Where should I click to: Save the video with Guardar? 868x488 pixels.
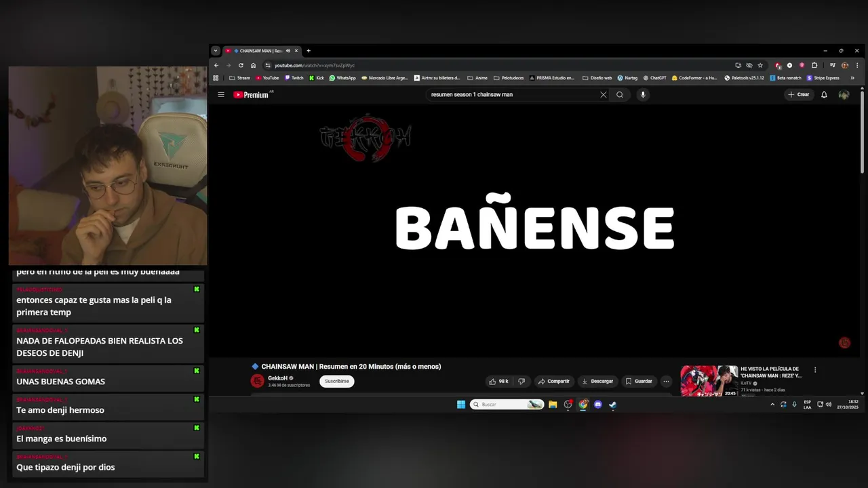point(639,382)
